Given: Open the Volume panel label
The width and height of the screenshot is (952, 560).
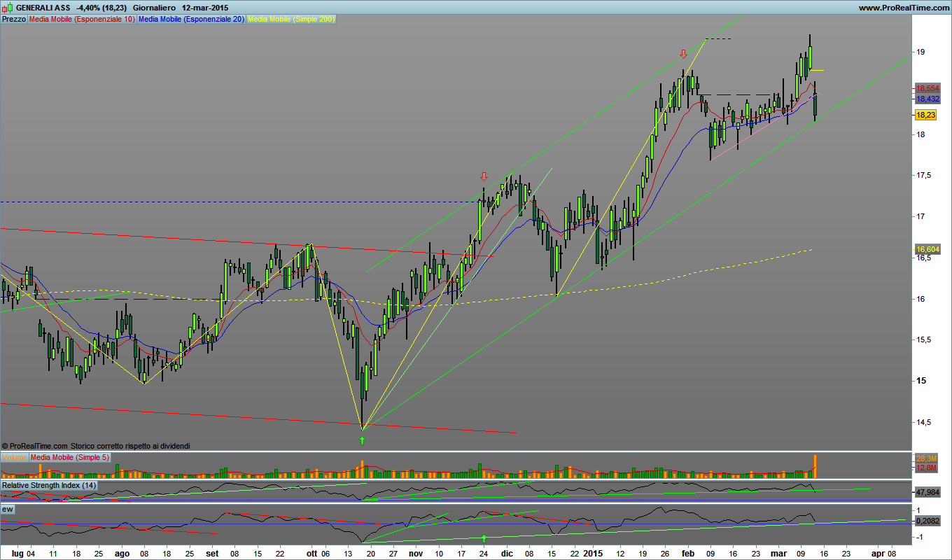Looking at the screenshot, I should pyautogui.click(x=14, y=457).
